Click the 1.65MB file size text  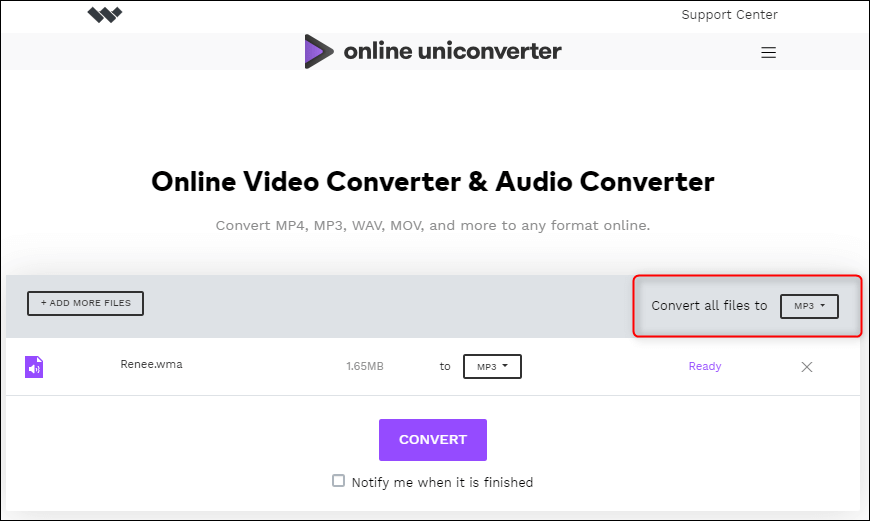365,367
